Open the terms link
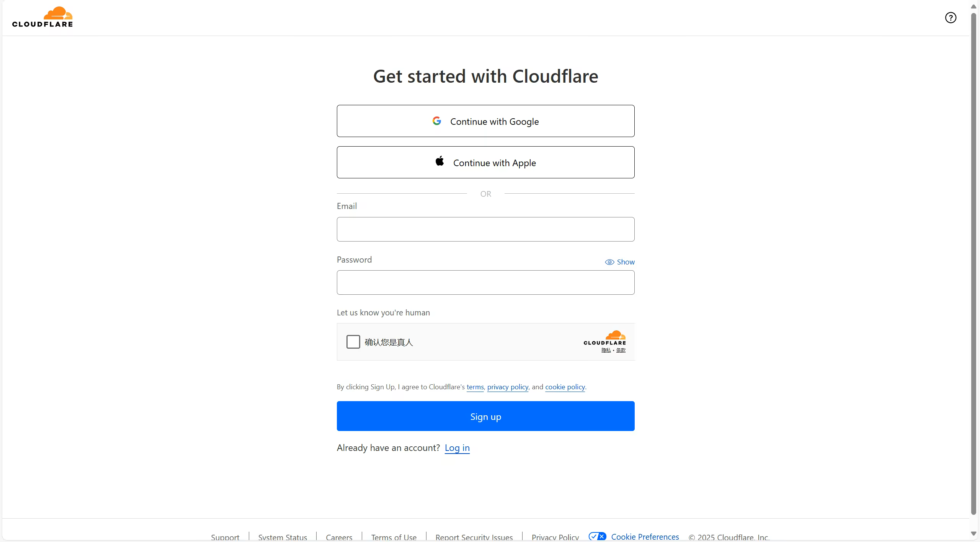Image resolution: width=980 pixels, height=542 pixels. click(475, 387)
